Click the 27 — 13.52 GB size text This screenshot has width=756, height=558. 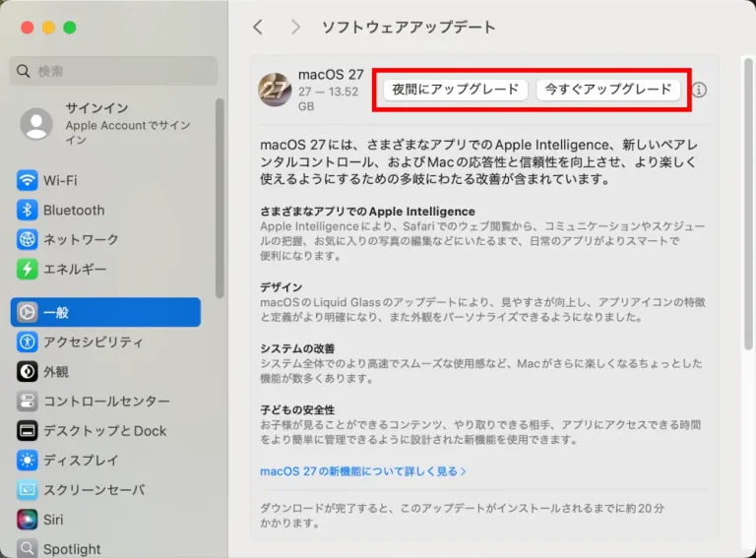pos(329,98)
